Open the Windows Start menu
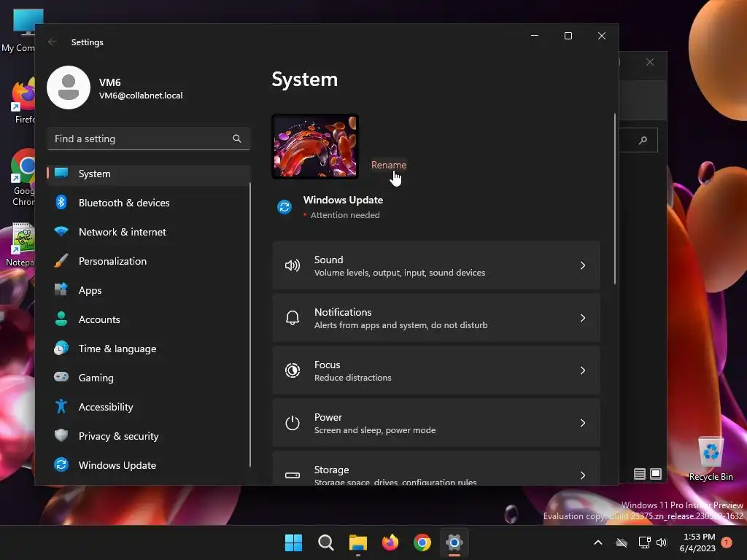This screenshot has width=747, height=560. tap(293, 542)
